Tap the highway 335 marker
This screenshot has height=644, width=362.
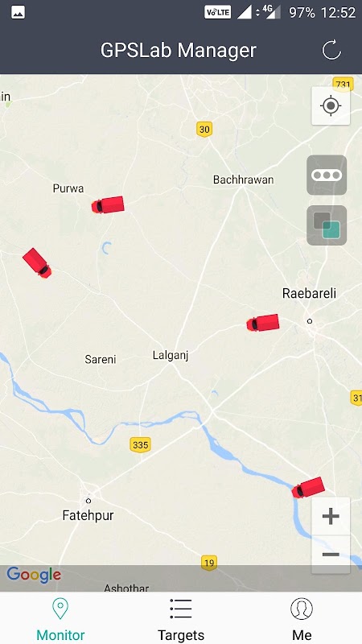[140, 445]
